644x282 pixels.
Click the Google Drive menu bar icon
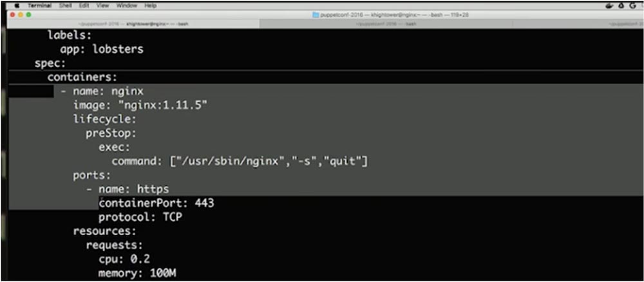621,6
